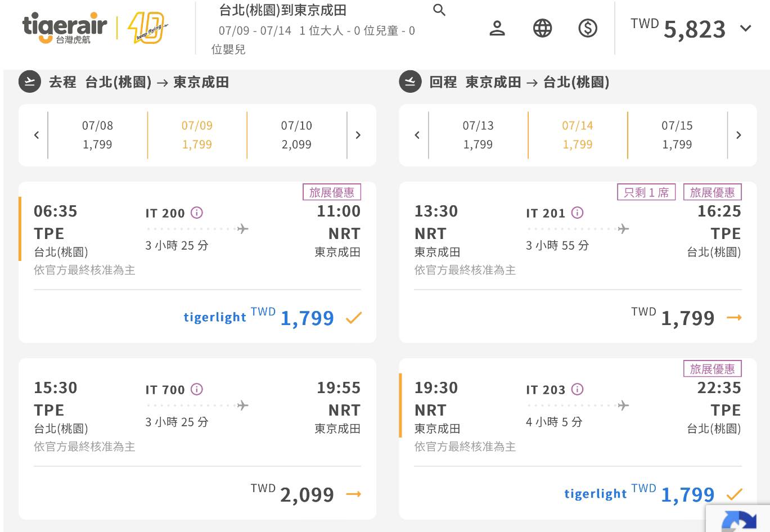Show info for flight IT 700
Image resolution: width=770 pixels, height=532 pixels.
pyautogui.click(x=197, y=389)
